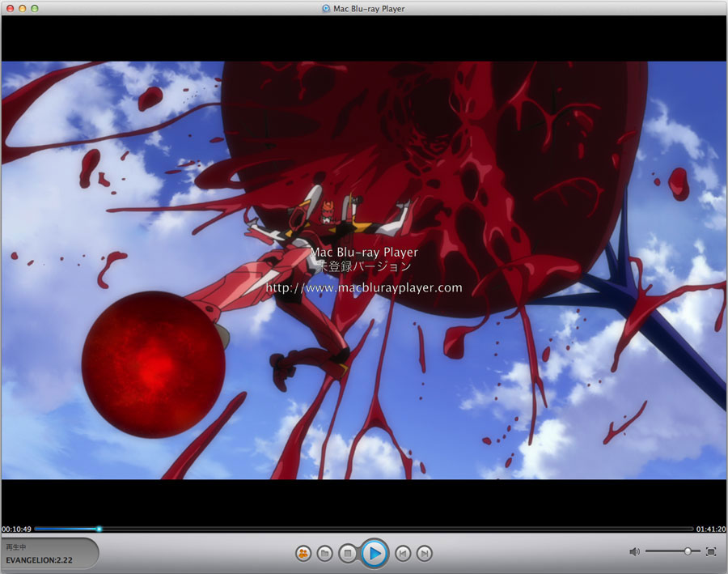Minimize the window with yellow button

(23, 8)
